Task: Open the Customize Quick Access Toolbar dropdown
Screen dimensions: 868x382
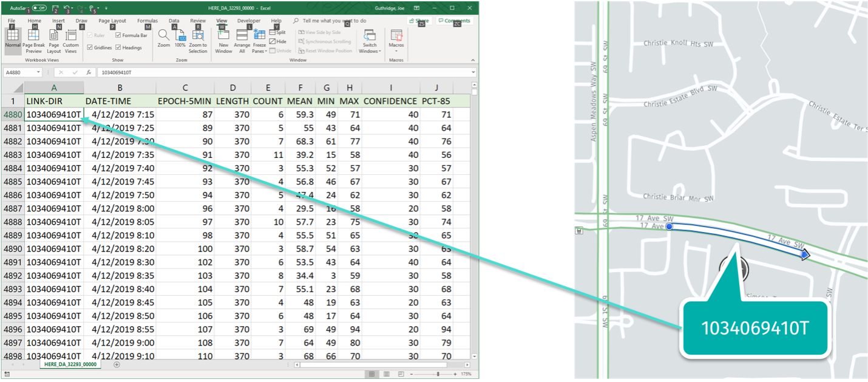Action: click(x=106, y=9)
